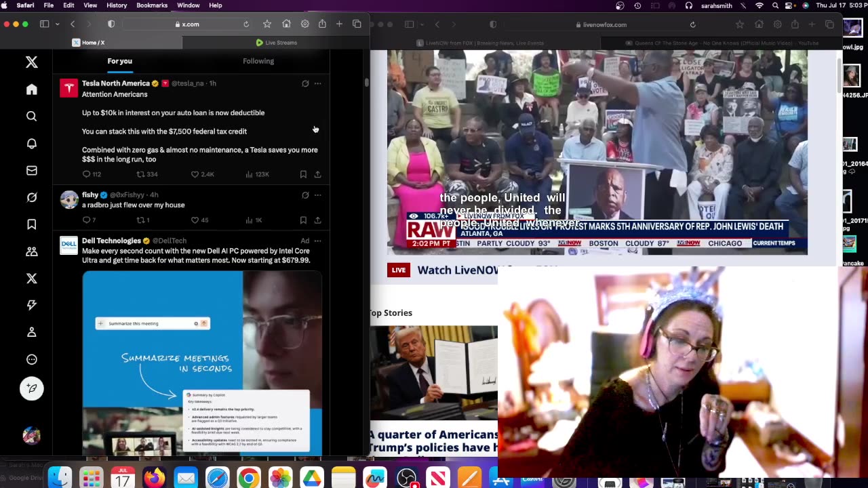Select the Live Streams tab

(x=276, y=43)
